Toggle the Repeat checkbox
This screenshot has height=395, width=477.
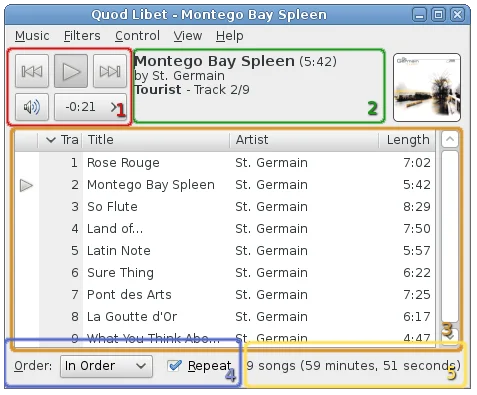(x=199, y=366)
